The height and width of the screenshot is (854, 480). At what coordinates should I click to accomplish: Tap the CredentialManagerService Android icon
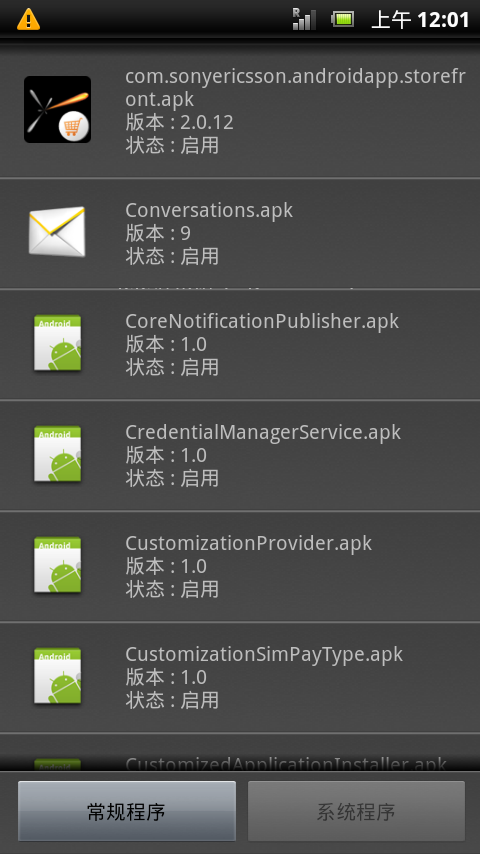tap(57, 454)
